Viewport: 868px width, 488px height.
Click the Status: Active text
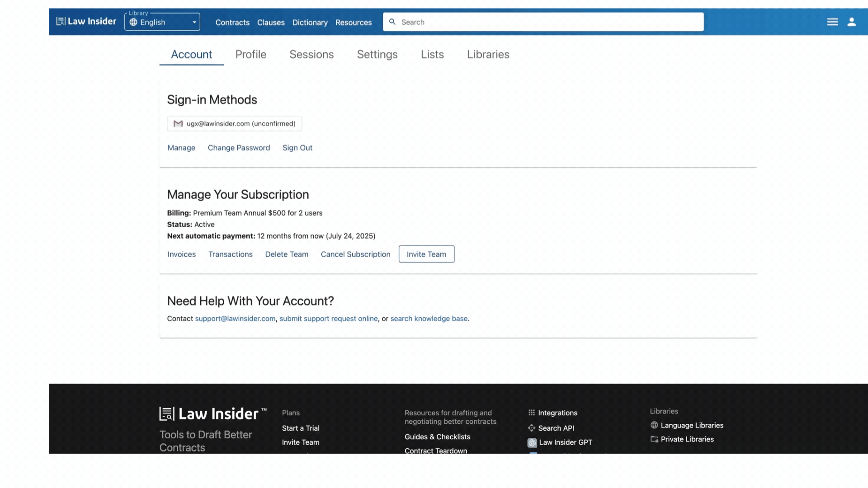click(x=191, y=225)
